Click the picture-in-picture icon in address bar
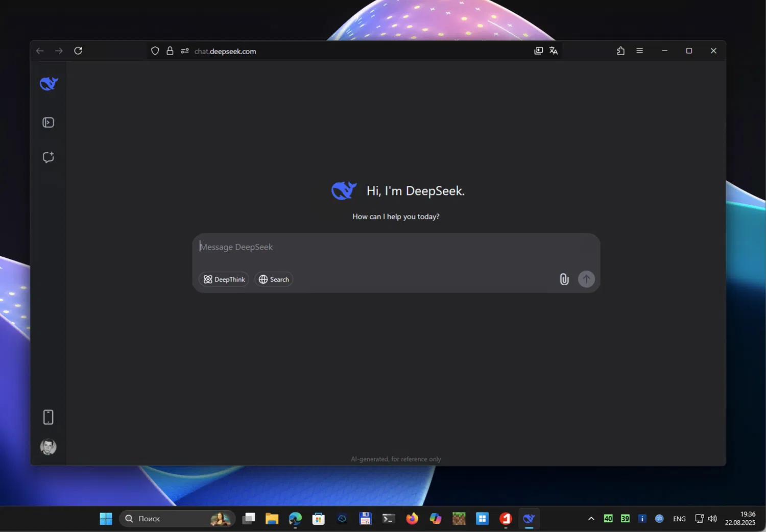The image size is (766, 532). pyautogui.click(x=539, y=51)
